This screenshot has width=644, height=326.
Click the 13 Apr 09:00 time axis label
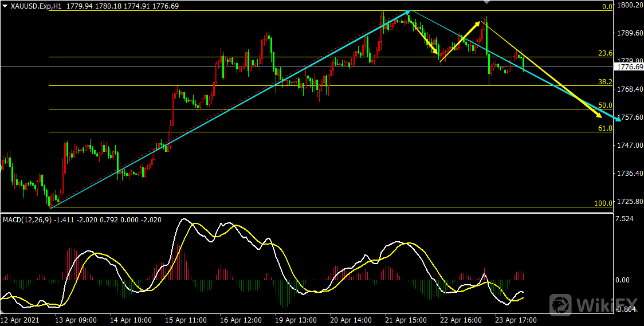click(76, 320)
